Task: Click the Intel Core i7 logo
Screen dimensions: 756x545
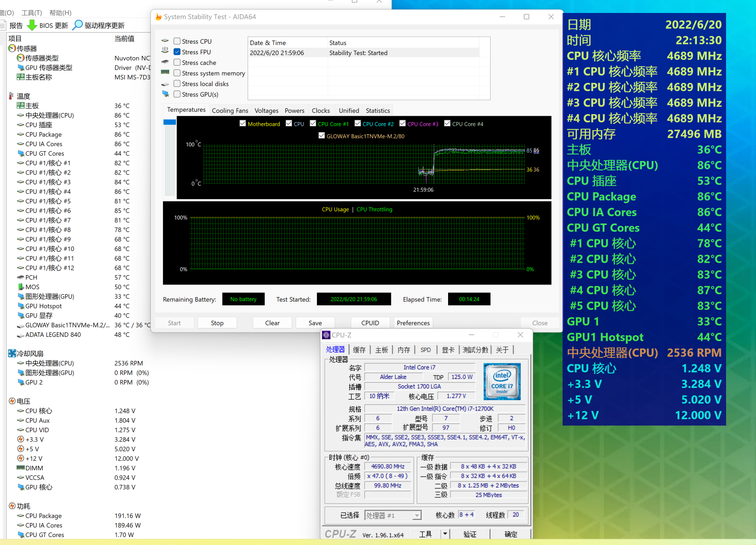Action: pos(502,381)
